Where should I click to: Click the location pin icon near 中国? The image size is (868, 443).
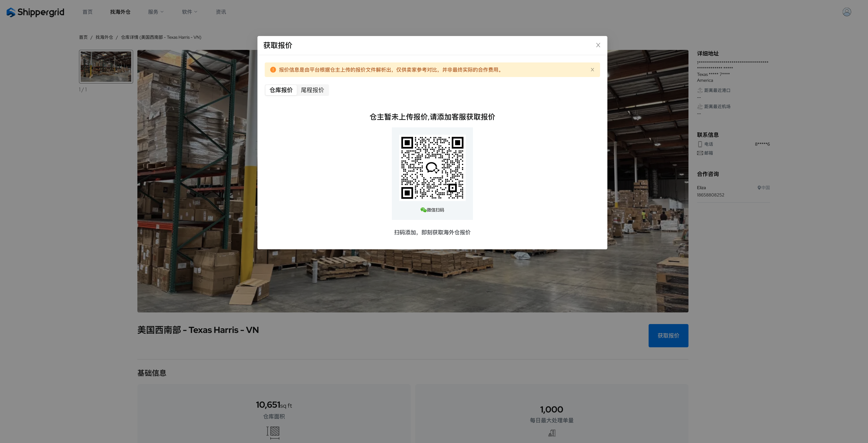(x=759, y=188)
